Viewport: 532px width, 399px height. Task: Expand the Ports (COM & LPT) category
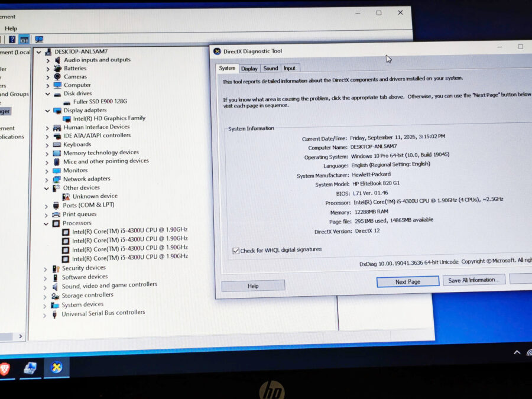tap(46, 206)
